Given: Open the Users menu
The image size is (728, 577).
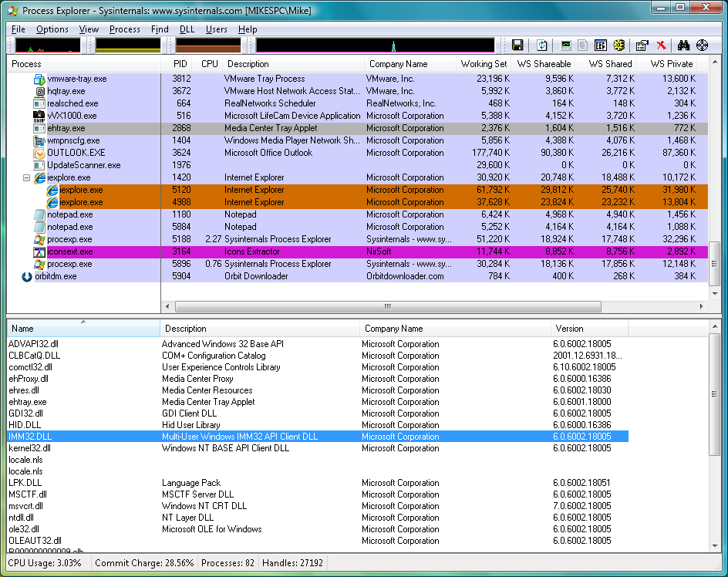Looking at the screenshot, I should [217, 29].
